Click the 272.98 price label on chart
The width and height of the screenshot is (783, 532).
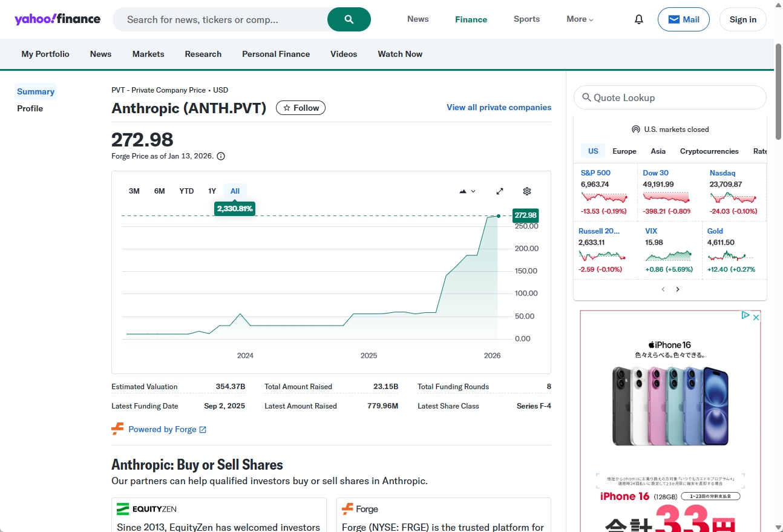point(525,215)
